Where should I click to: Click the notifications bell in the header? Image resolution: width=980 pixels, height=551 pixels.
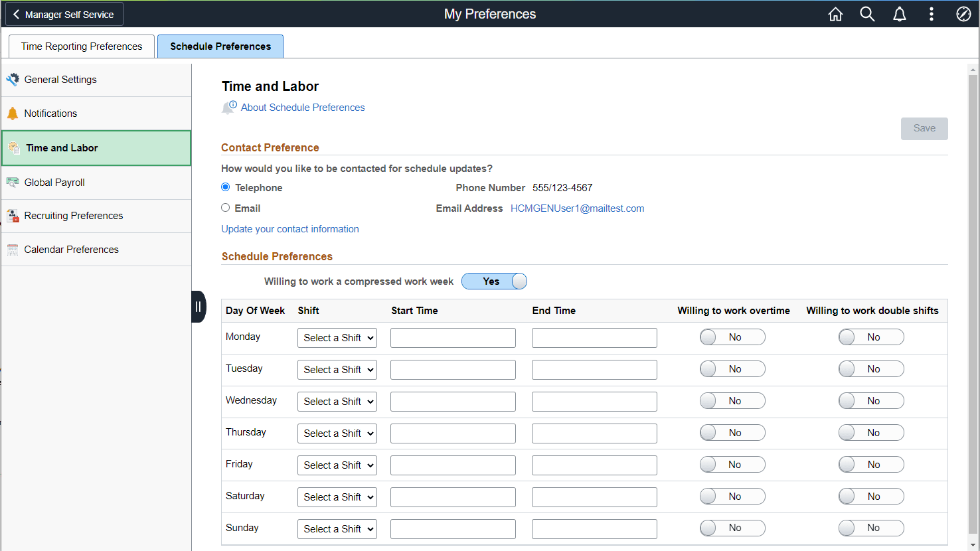pyautogui.click(x=900, y=13)
